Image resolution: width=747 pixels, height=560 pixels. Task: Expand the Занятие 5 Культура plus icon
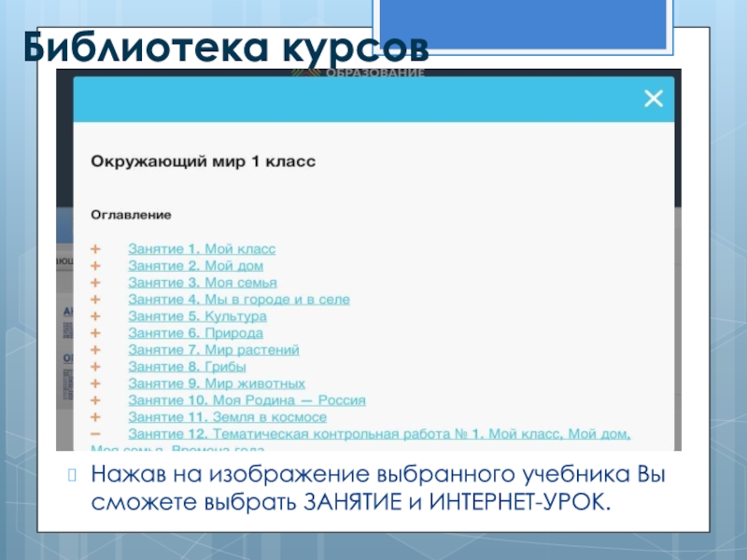click(x=96, y=316)
